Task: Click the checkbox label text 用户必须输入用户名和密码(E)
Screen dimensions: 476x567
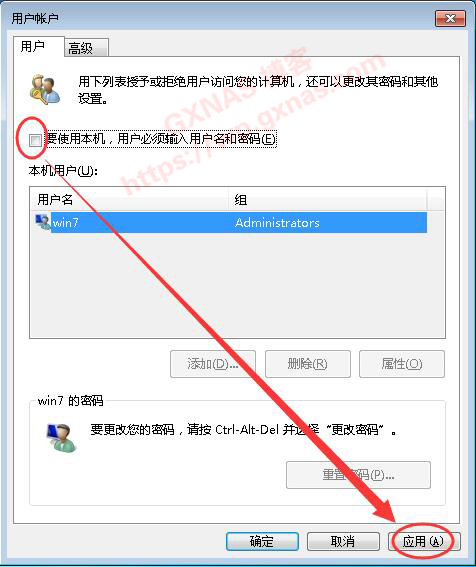Action: pyautogui.click(x=197, y=138)
